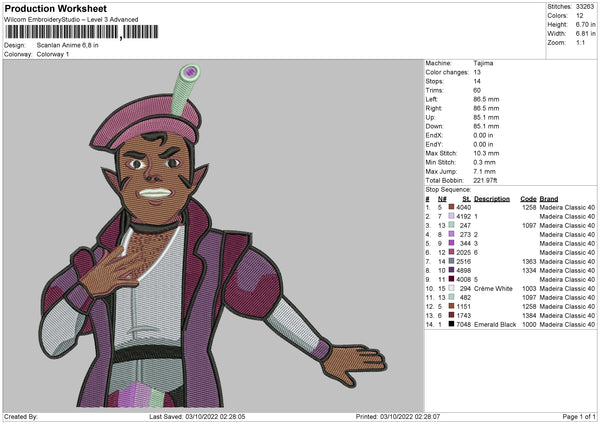Click the Trims value 60

(477, 90)
